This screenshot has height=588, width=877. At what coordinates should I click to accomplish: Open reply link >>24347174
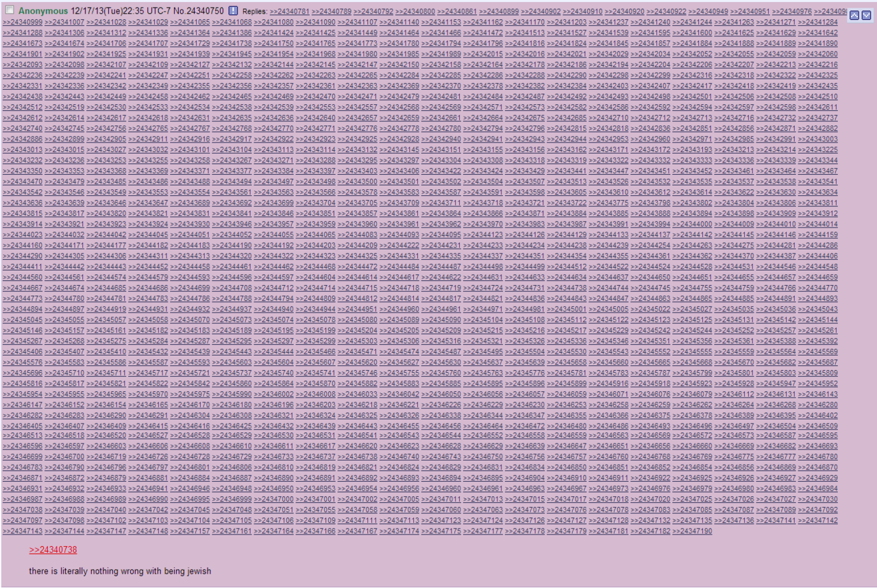pyautogui.click(x=399, y=532)
